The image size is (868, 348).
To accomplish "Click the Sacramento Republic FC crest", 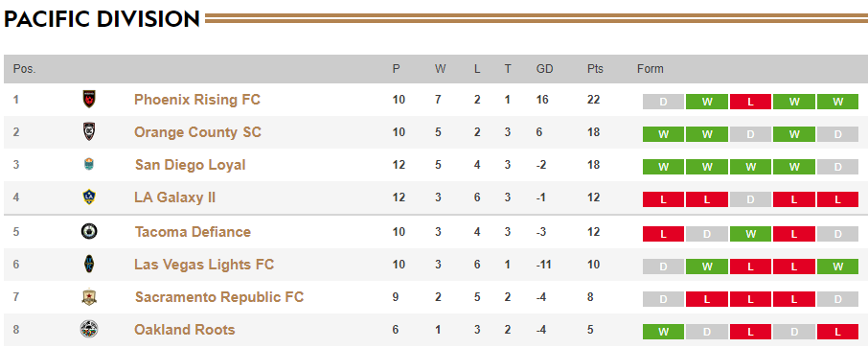I will click(x=88, y=297).
